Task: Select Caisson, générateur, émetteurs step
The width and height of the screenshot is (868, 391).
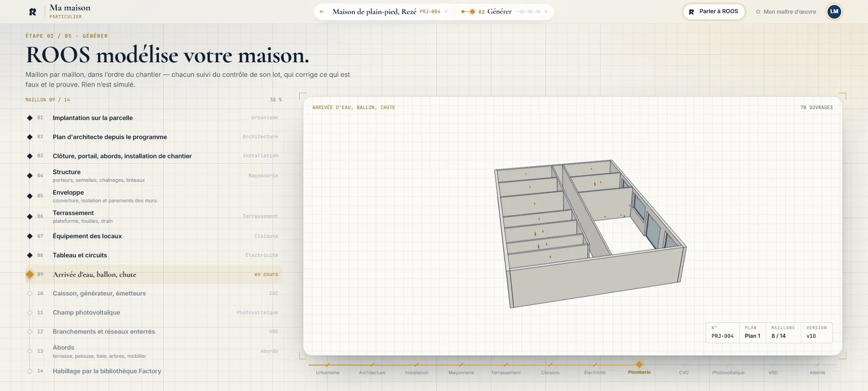Action: [x=153, y=293]
